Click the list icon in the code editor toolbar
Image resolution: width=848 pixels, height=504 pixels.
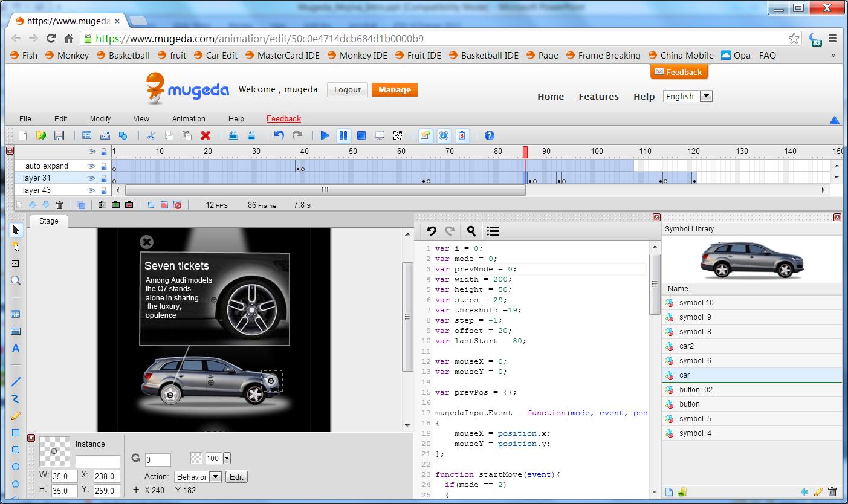493,231
